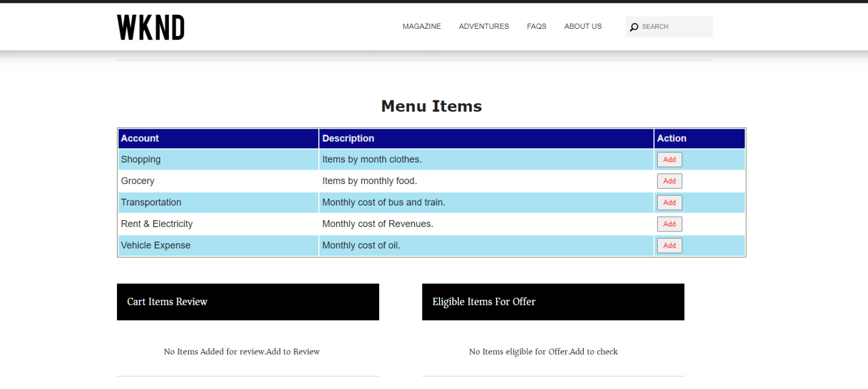The image size is (868, 389).
Task: Add the Grocery item for review
Action: pos(669,181)
